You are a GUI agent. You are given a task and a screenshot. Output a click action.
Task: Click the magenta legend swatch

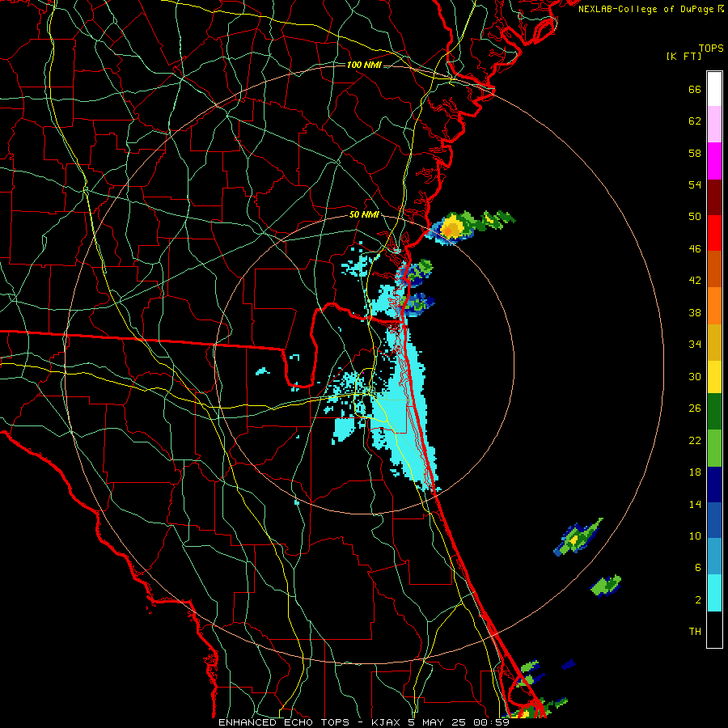pos(714,161)
